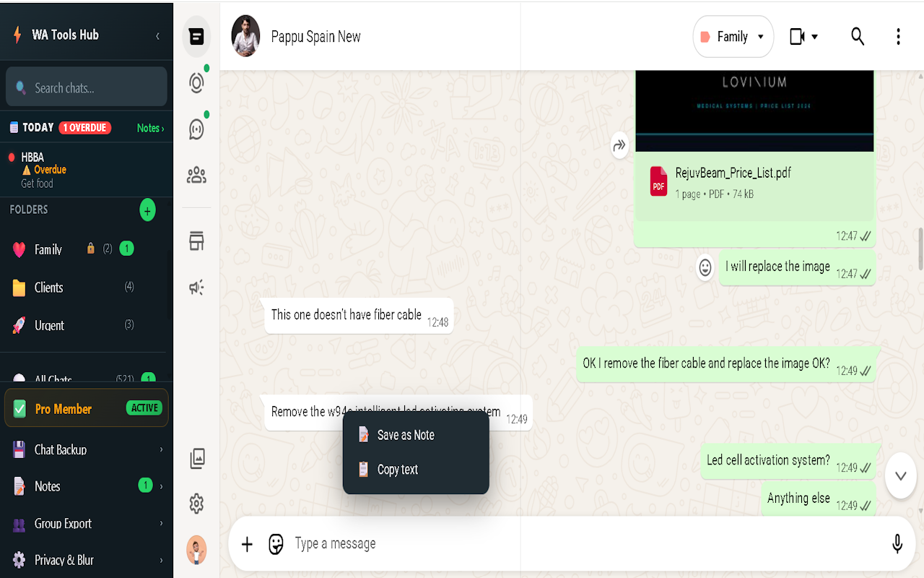Viewport: 924px width, 578px height.
Task: Open the Advertise megaphone icon
Action: [x=196, y=288]
